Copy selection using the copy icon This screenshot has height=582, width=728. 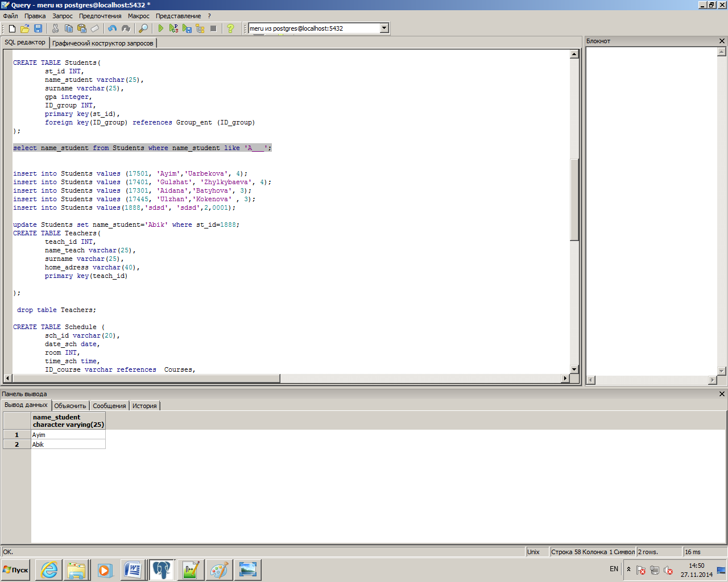pyautogui.click(x=69, y=28)
